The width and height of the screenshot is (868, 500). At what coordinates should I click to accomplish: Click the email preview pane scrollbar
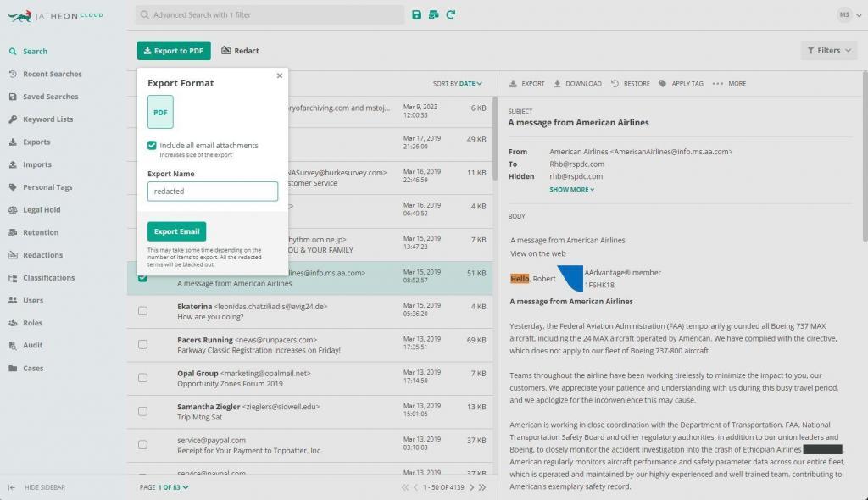(865, 156)
